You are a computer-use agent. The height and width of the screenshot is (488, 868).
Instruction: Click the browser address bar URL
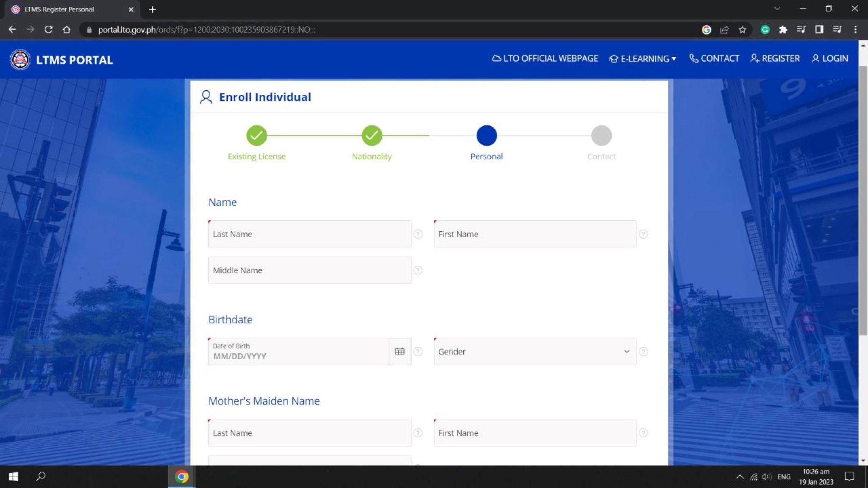click(206, 30)
